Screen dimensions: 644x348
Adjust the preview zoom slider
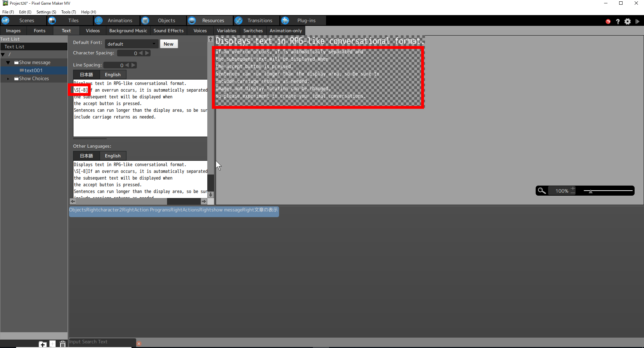(x=591, y=191)
